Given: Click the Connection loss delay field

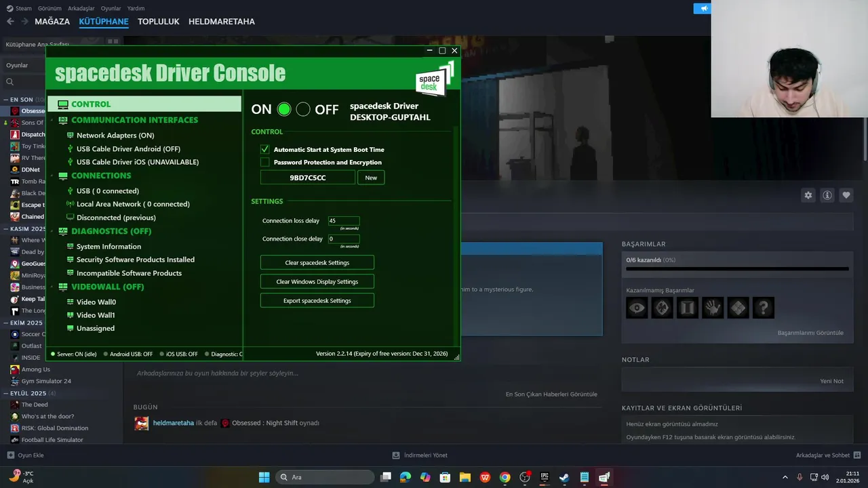Looking at the screenshot, I should [344, 221].
